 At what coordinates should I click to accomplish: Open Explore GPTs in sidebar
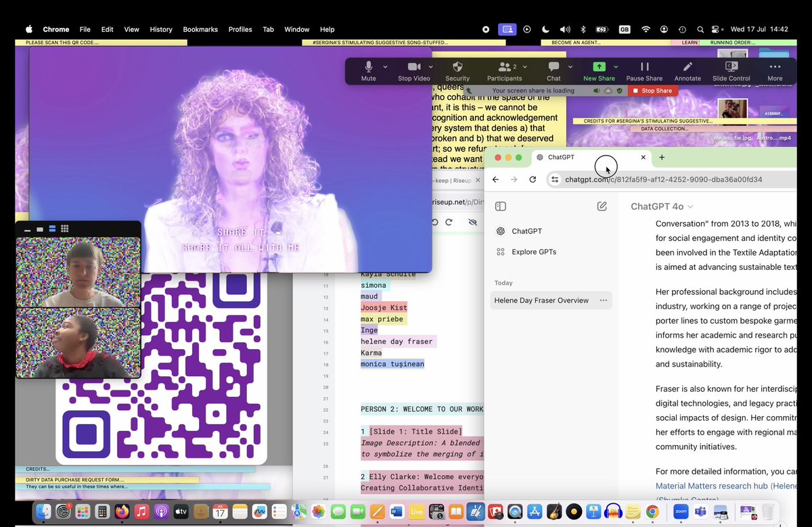click(x=526, y=252)
